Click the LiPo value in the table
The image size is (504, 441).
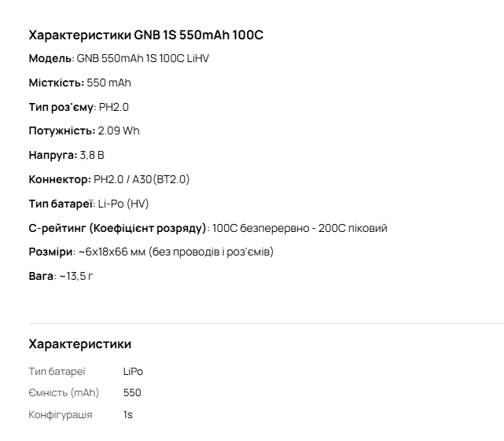click(133, 371)
